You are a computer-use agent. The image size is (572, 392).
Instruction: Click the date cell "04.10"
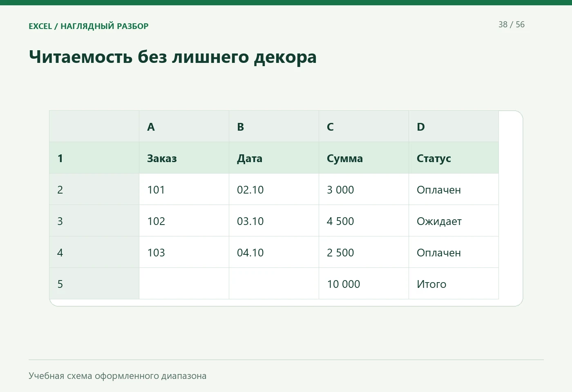tap(274, 252)
